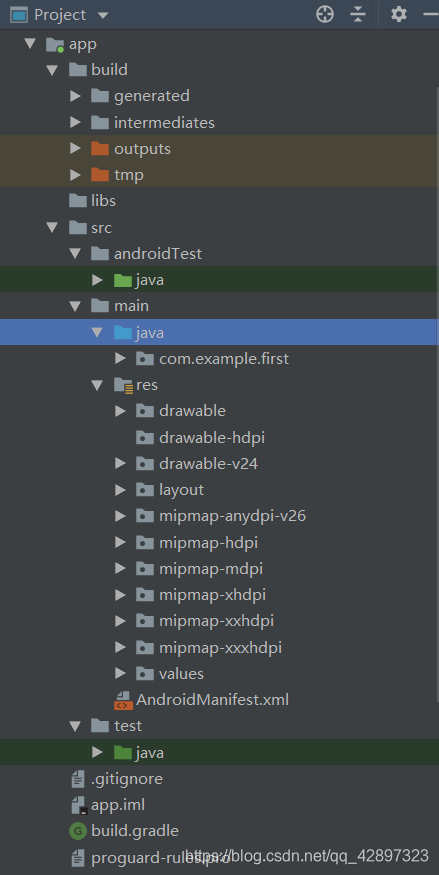The width and height of the screenshot is (439, 875).
Task: Click the hide panel minus icon
Action: 432,14
